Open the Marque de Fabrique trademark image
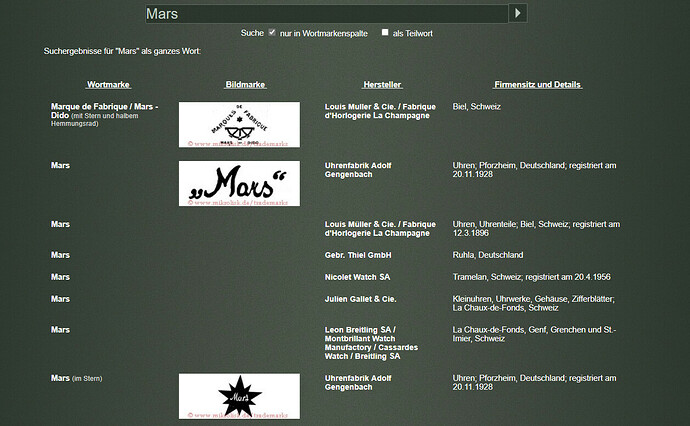This screenshot has width=690, height=426. [x=239, y=125]
